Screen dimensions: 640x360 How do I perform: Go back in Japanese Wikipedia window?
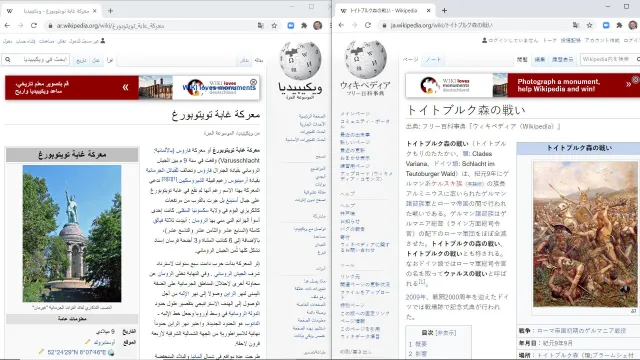341,25
